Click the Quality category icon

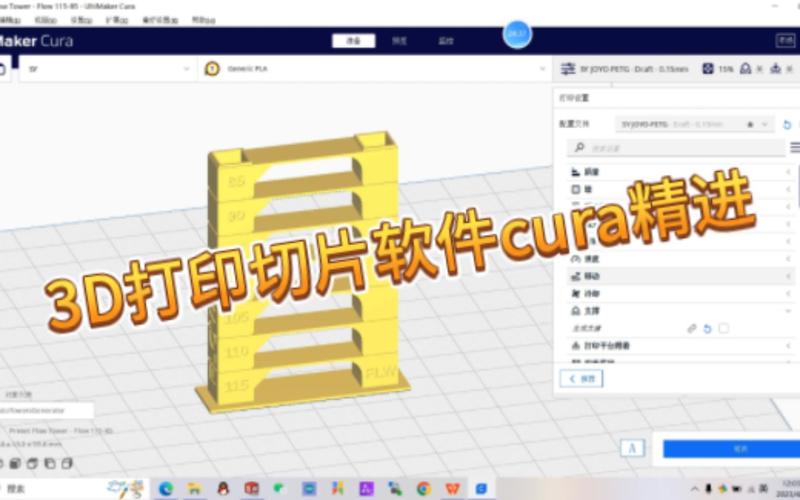tap(576, 172)
